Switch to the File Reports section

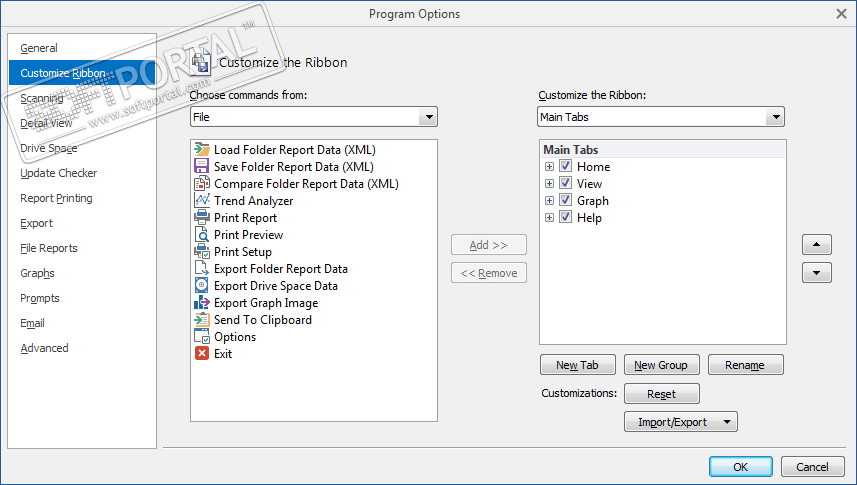point(48,248)
